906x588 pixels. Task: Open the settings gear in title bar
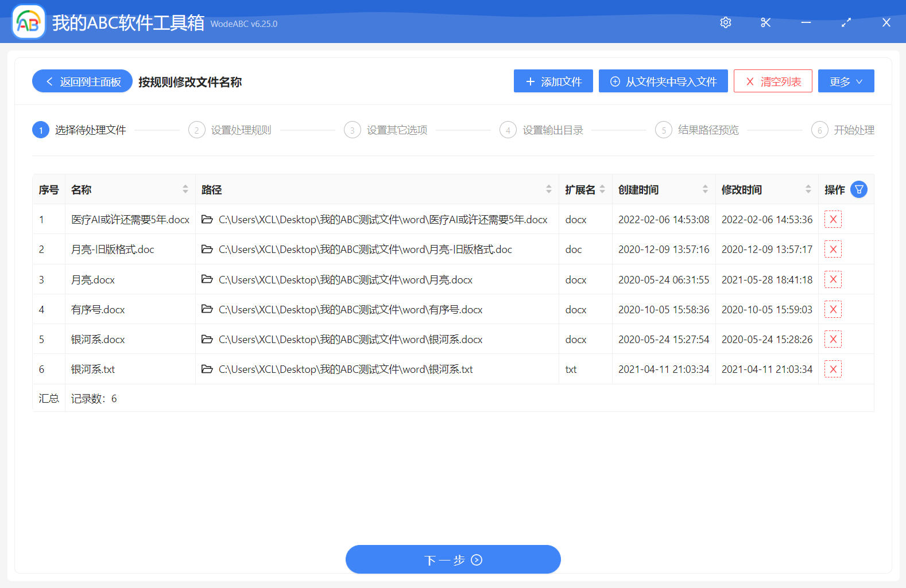click(726, 22)
